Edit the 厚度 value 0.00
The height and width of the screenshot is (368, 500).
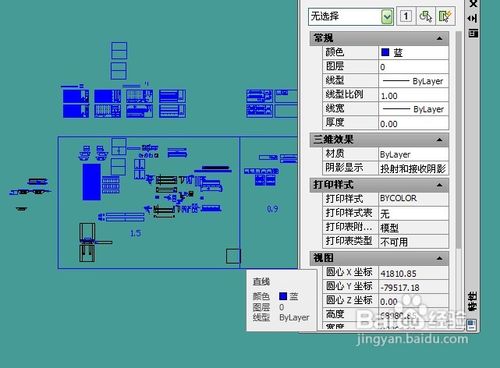click(413, 124)
